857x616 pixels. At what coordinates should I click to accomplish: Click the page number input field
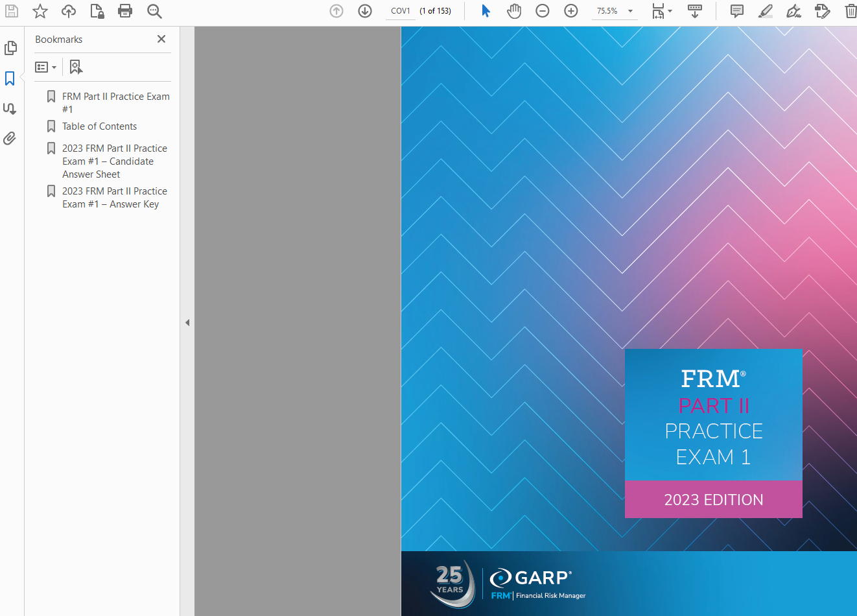pos(401,11)
